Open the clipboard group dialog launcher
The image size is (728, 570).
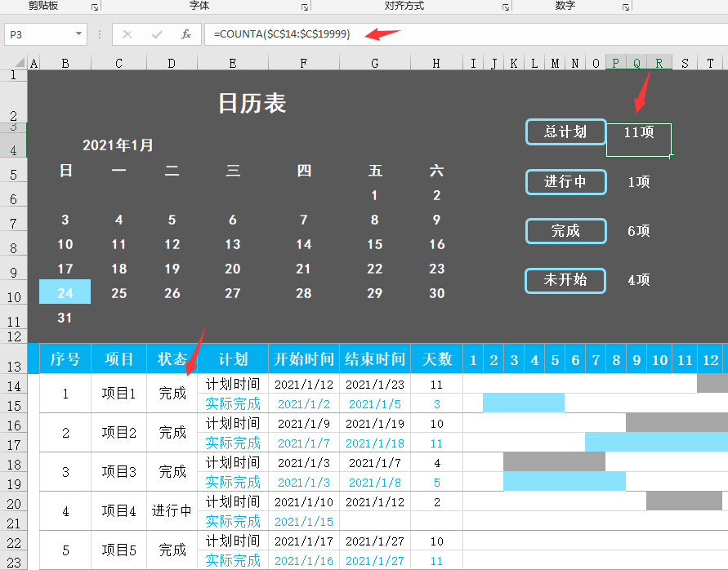(x=95, y=7)
